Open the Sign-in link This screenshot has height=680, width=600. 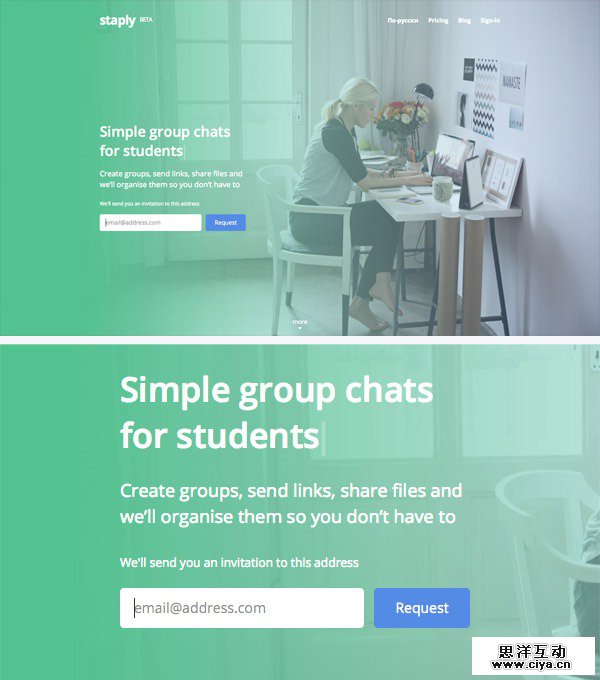coord(490,20)
